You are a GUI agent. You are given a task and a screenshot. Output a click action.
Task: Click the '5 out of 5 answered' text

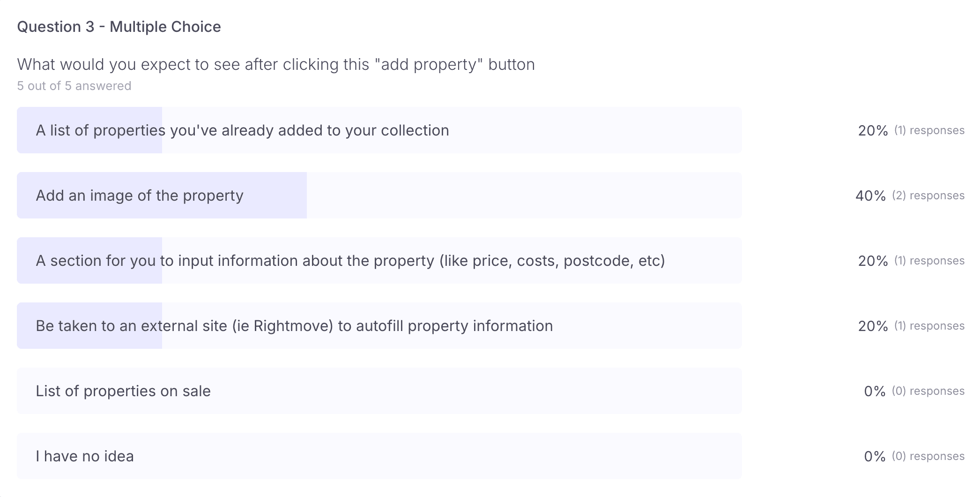pos(74,86)
